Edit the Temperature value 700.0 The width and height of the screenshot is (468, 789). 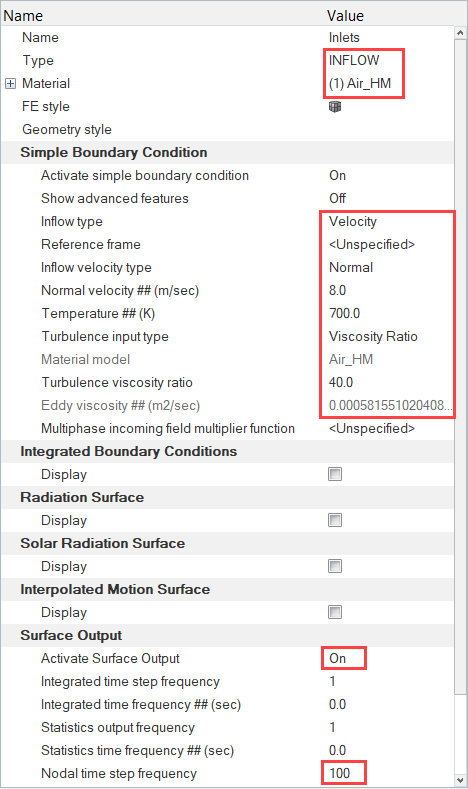pos(345,313)
